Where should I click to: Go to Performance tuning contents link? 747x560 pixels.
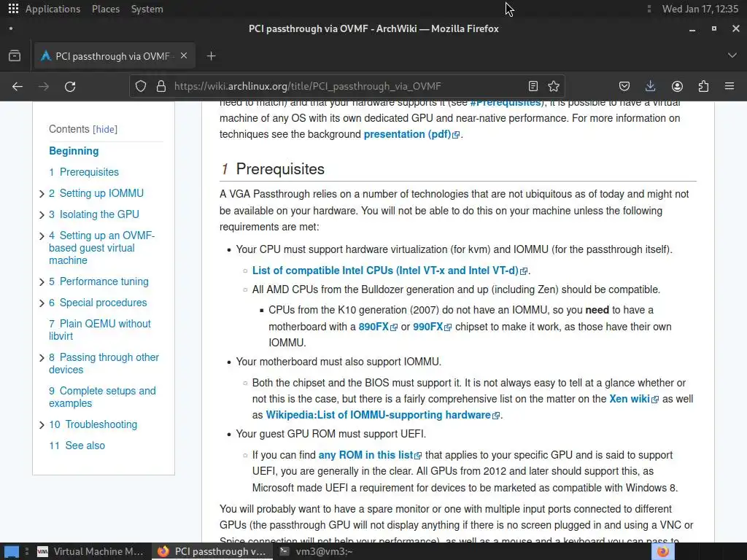(98, 281)
